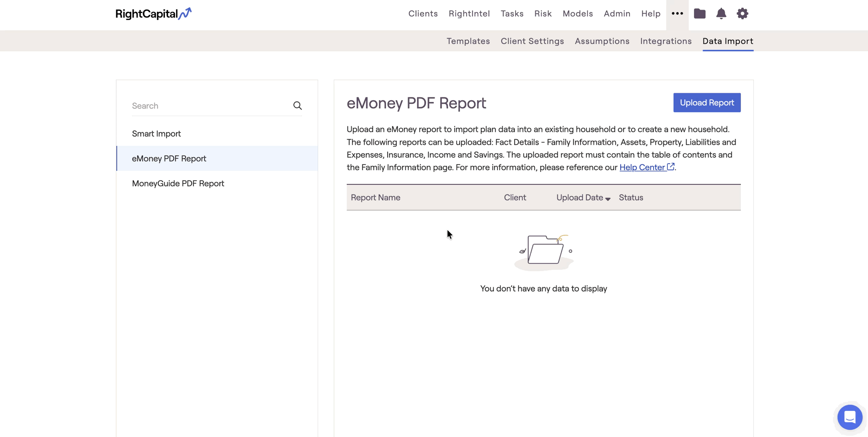This screenshot has width=868, height=437.
Task: Open the Help Center link
Action: pos(642,168)
